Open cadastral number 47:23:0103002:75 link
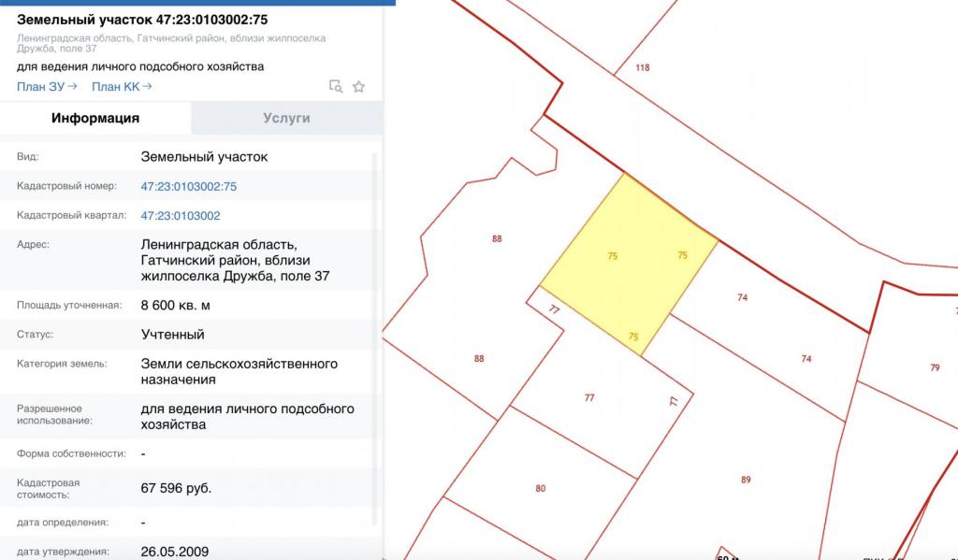This screenshot has height=560, width=958. [189, 186]
